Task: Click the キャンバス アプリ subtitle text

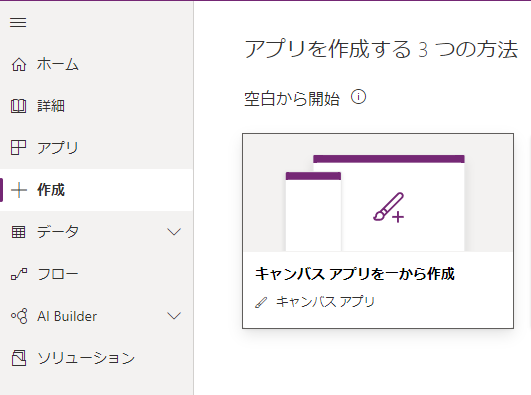Action: [x=325, y=302]
